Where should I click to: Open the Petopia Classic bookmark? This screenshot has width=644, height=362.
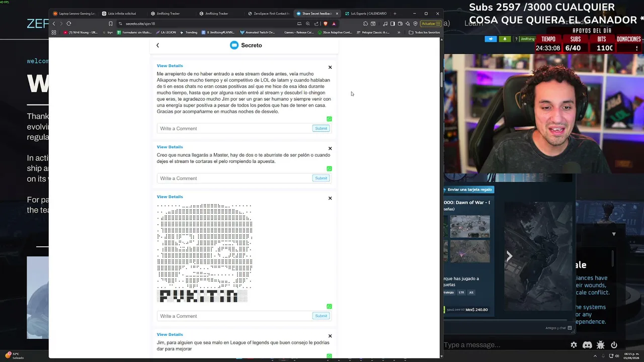tap(373, 33)
